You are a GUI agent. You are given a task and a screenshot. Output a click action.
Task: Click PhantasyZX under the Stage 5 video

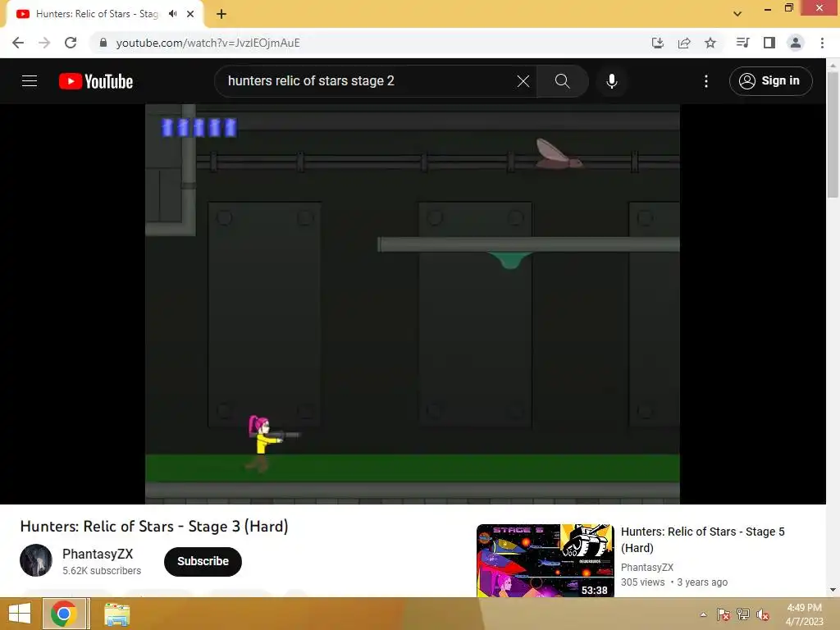click(x=647, y=568)
